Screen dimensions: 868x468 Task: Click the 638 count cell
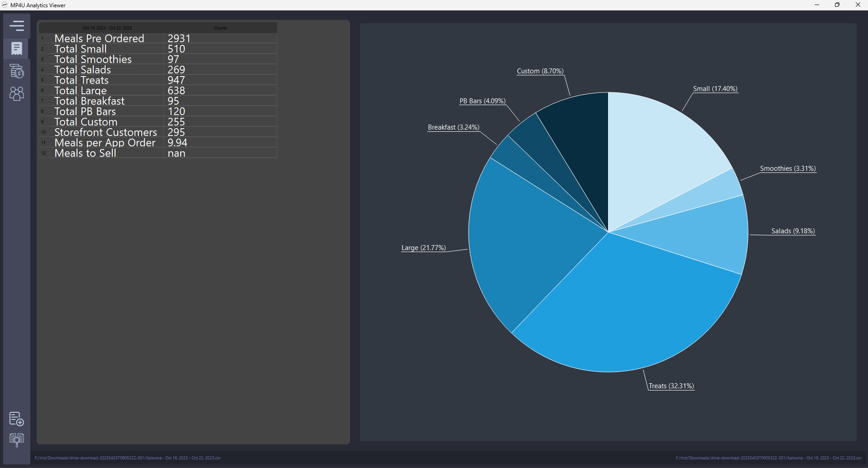[220, 91]
